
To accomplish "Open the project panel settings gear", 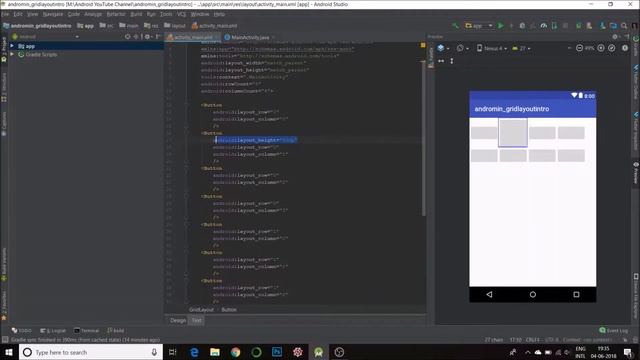I will click(x=147, y=37).
